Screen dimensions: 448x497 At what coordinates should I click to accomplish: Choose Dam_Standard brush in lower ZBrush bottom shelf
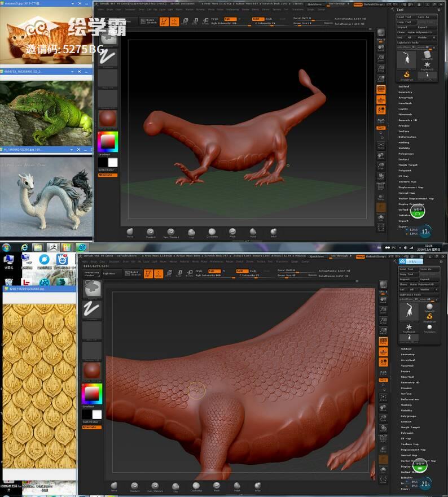155,486
